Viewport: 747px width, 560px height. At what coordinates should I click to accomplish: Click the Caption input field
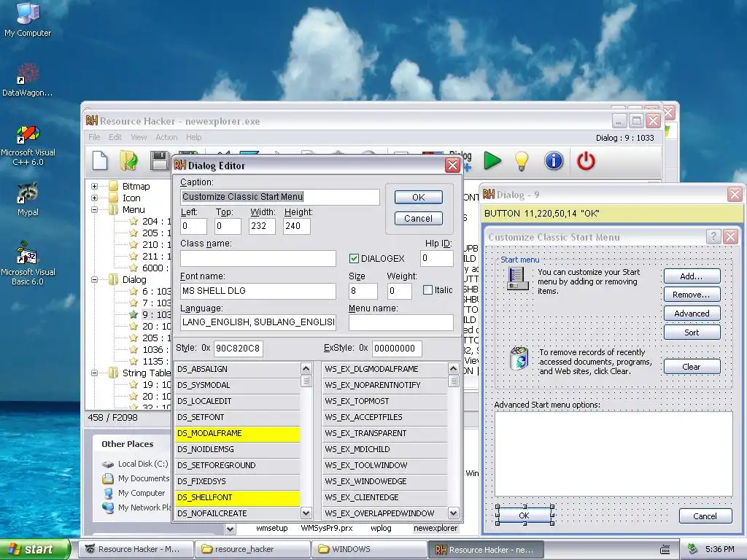tap(280, 197)
